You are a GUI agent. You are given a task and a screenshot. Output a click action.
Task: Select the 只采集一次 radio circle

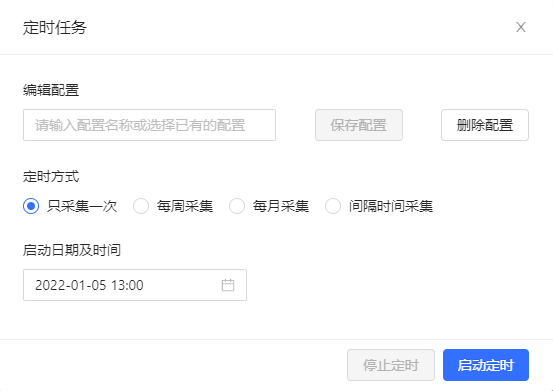tap(31, 206)
